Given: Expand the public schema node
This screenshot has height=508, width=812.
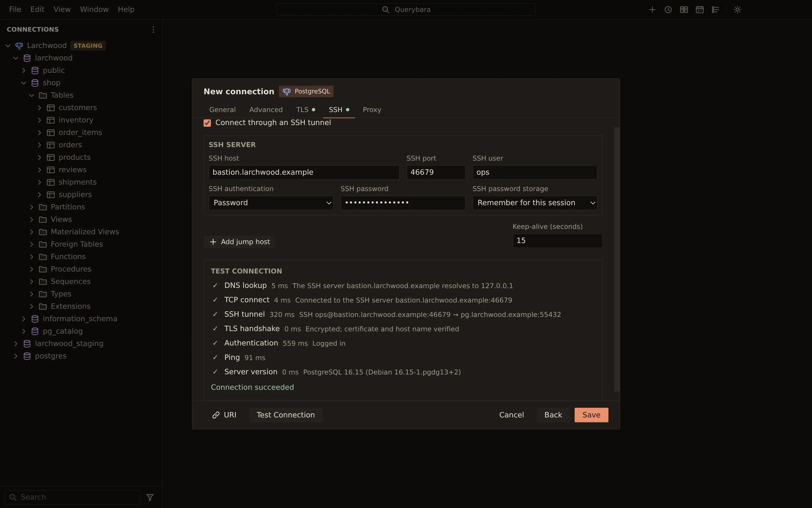Looking at the screenshot, I should tap(23, 71).
